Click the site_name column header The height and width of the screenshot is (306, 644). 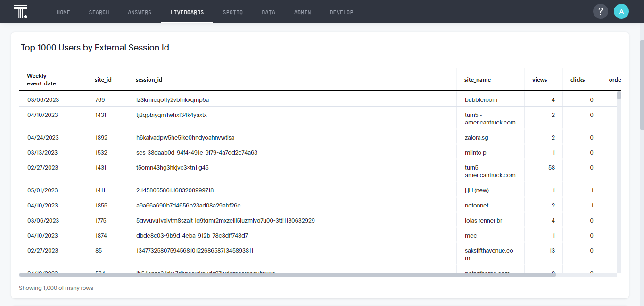pos(478,80)
